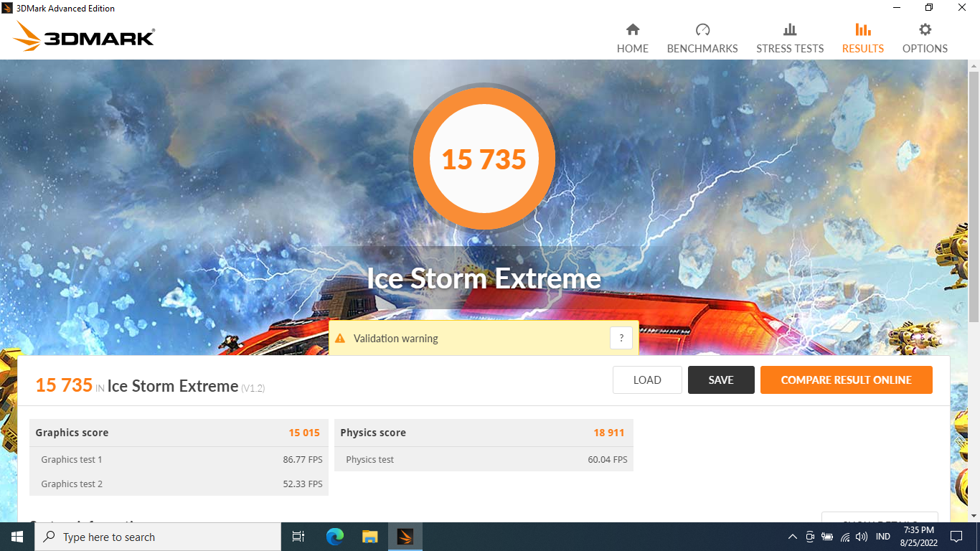Switch to STRESS TESTS
Screen dimensions: 980x551
pyautogui.click(x=790, y=39)
